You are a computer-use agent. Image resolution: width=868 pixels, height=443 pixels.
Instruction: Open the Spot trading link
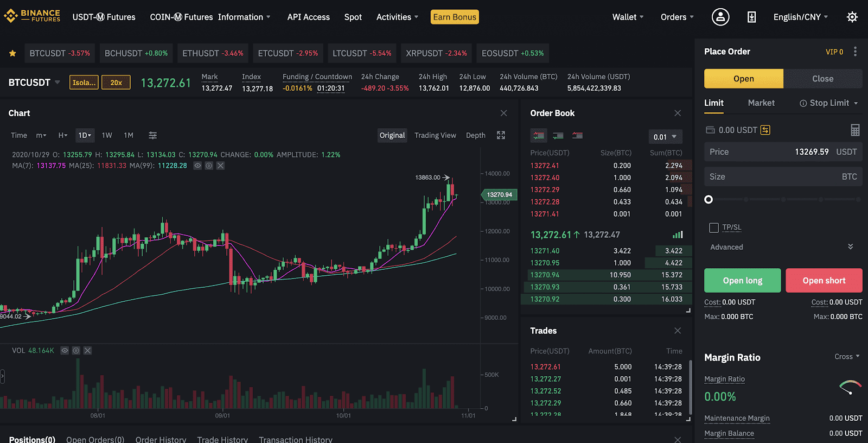pos(353,17)
